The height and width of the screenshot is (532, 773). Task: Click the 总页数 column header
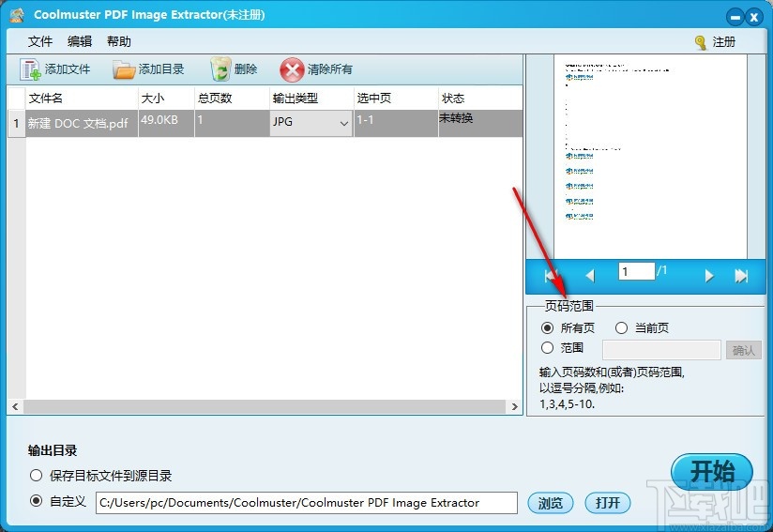click(233, 99)
